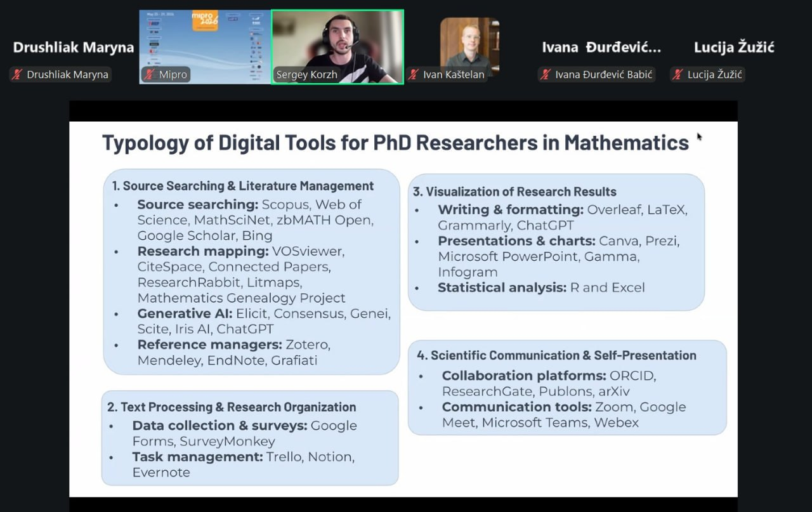Click heading '2. Text Processing & Research Organization'
This screenshot has width=812, height=512.
coord(232,407)
